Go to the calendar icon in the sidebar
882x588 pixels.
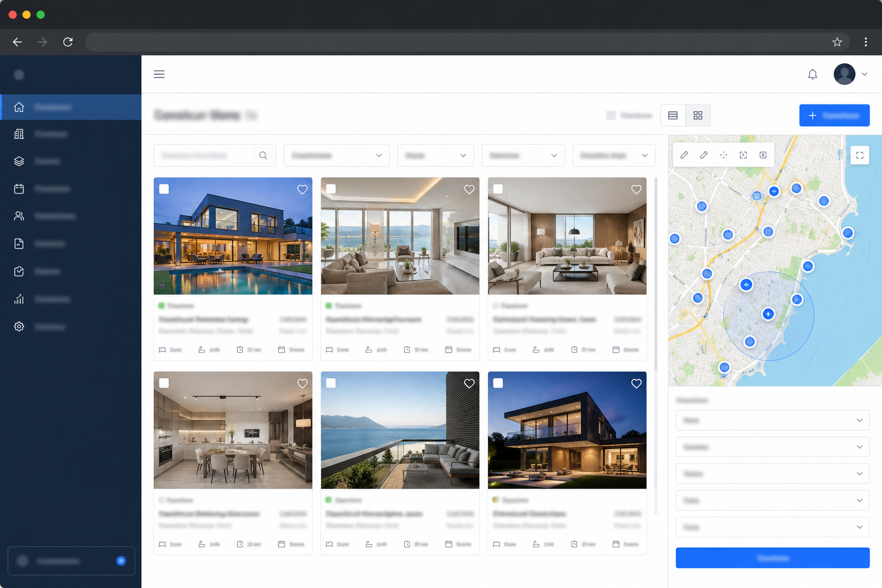[x=19, y=189]
